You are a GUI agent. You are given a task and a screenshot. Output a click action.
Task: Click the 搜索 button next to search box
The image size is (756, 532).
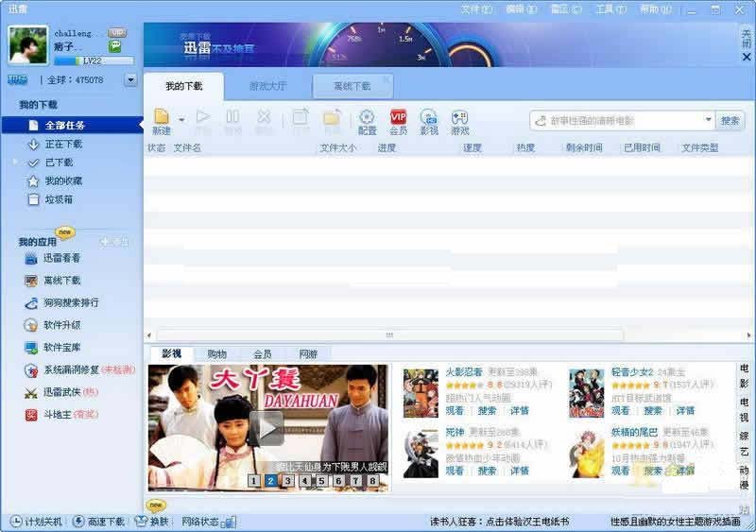730,120
